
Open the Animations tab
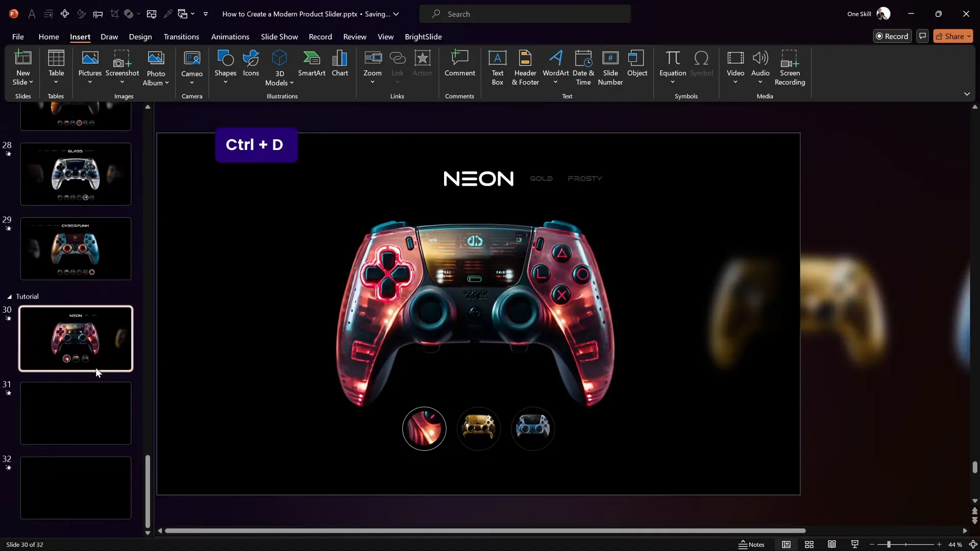pyautogui.click(x=230, y=37)
